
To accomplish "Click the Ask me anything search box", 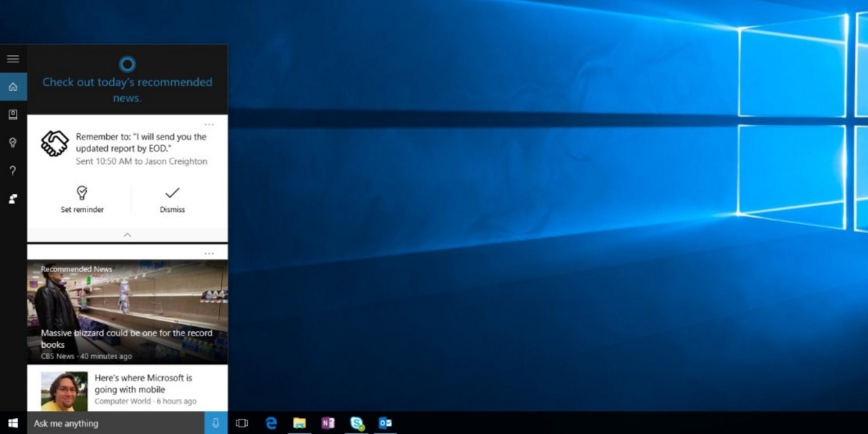I will (116, 423).
